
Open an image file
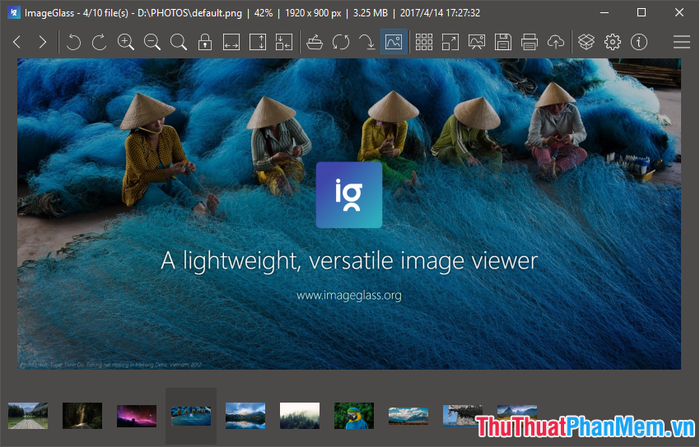[x=315, y=42]
